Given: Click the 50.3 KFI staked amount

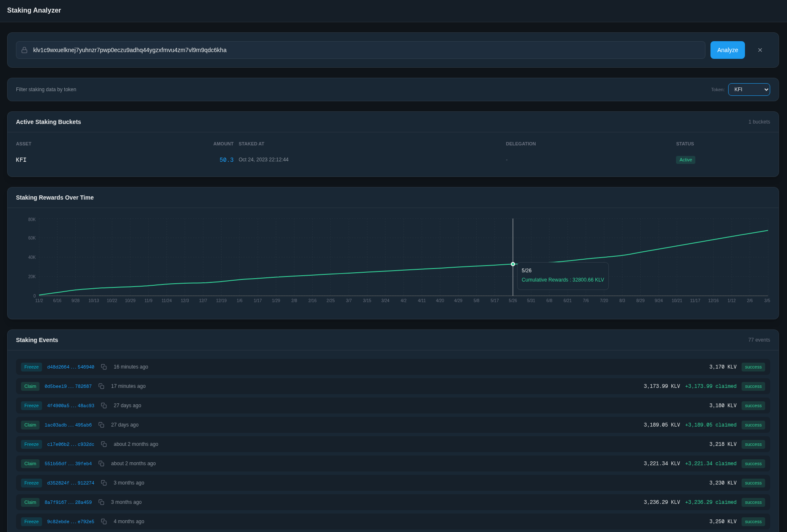Looking at the screenshot, I should point(226,160).
